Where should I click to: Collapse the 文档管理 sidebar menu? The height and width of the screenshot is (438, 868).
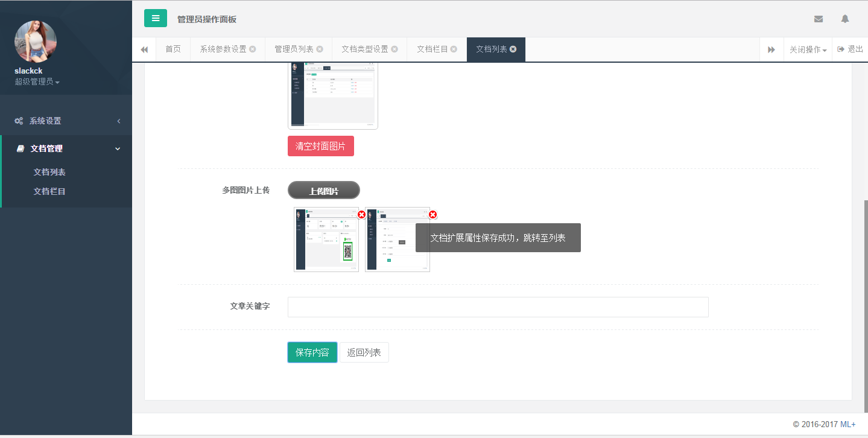pyautogui.click(x=66, y=148)
